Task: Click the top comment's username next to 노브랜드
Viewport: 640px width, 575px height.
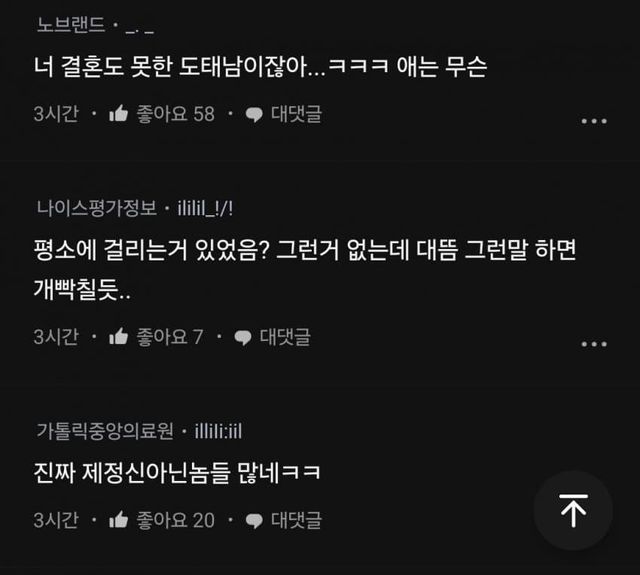Action: tap(140, 29)
